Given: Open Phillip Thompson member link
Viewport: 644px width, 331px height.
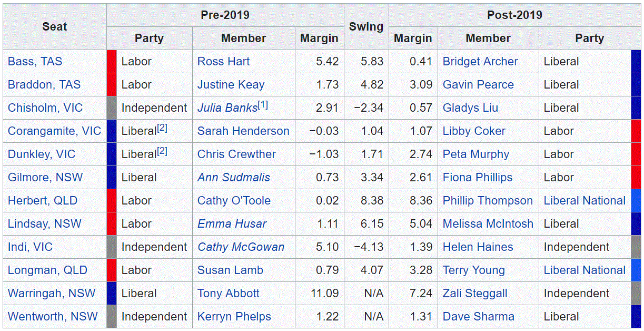Looking at the screenshot, I should [x=488, y=201].
